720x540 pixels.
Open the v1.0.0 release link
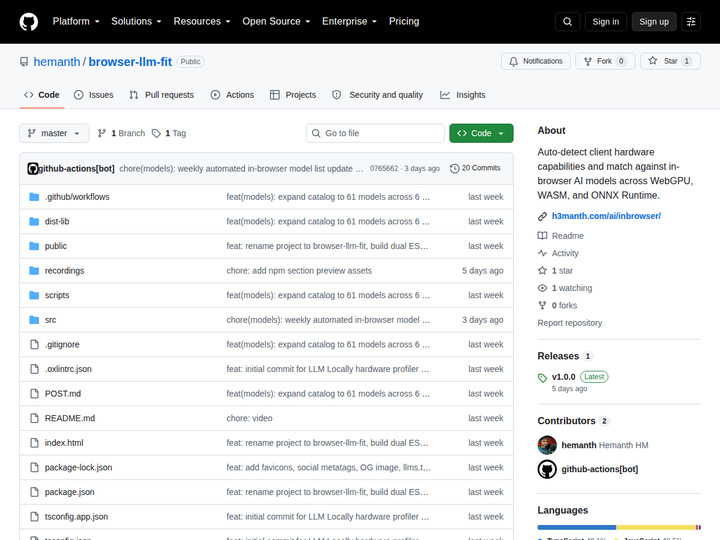[563, 377]
